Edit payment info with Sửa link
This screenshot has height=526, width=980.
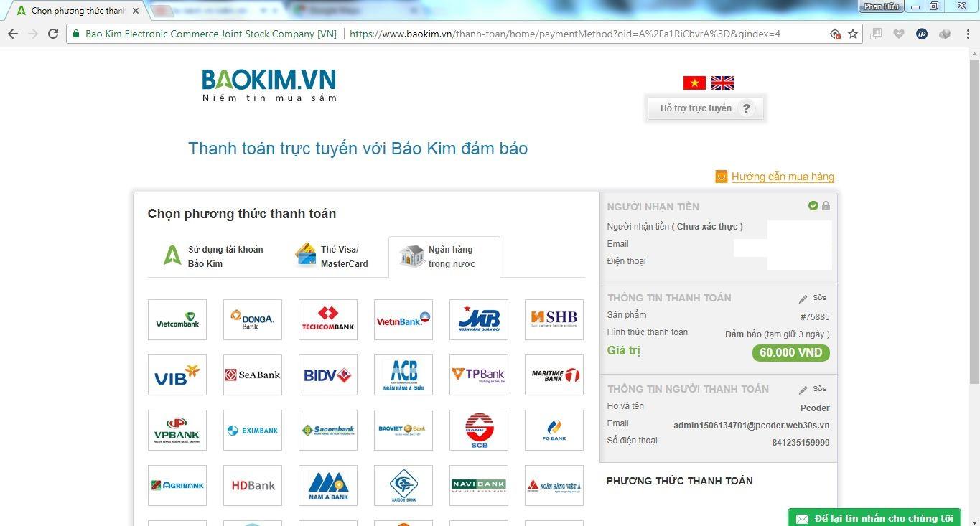pos(813,298)
